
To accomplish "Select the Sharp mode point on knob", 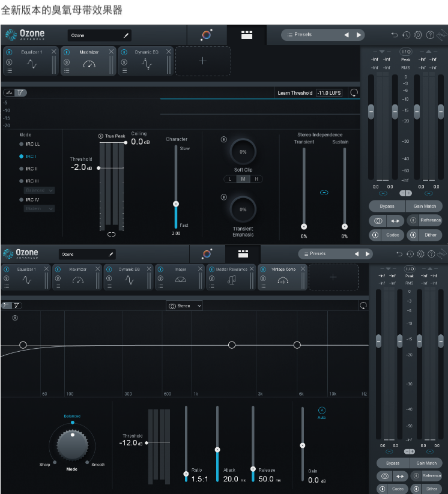I will [x=55, y=462].
